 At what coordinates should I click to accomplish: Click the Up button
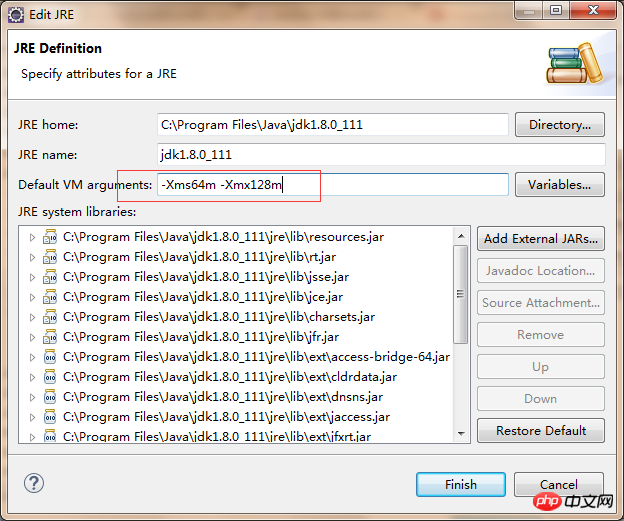(541, 367)
